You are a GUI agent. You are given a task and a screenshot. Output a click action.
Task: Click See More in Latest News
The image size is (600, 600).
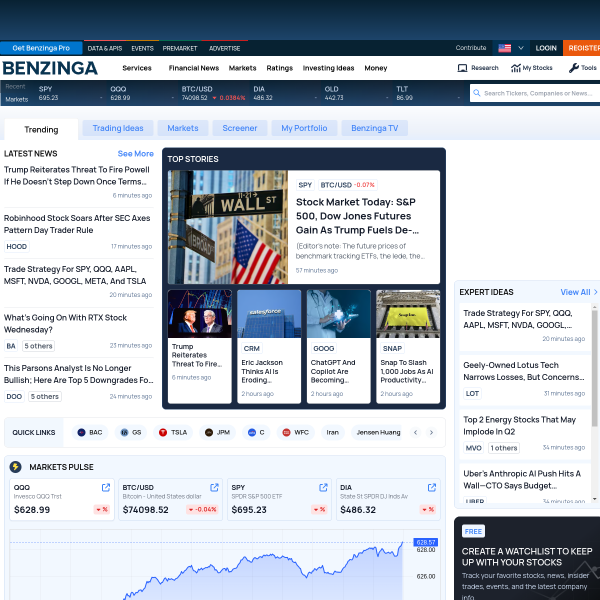pos(135,153)
